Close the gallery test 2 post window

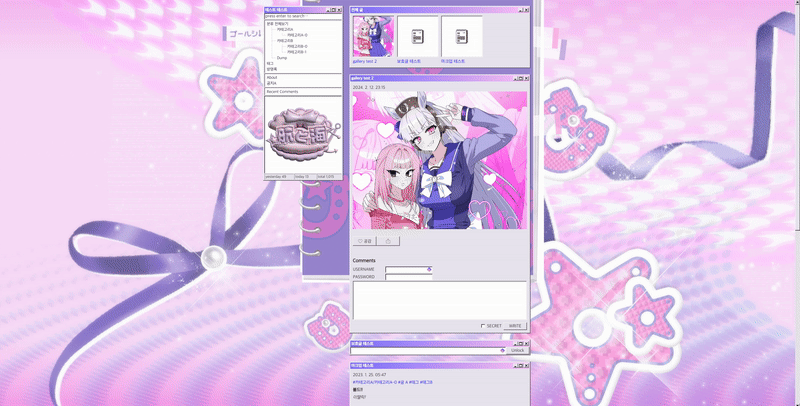tap(527, 79)
